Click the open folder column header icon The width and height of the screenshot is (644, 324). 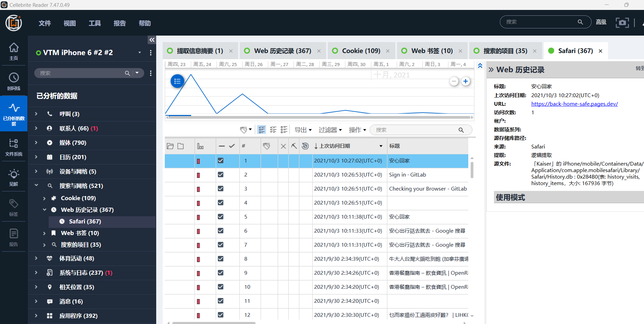click(x=170, y=146)
